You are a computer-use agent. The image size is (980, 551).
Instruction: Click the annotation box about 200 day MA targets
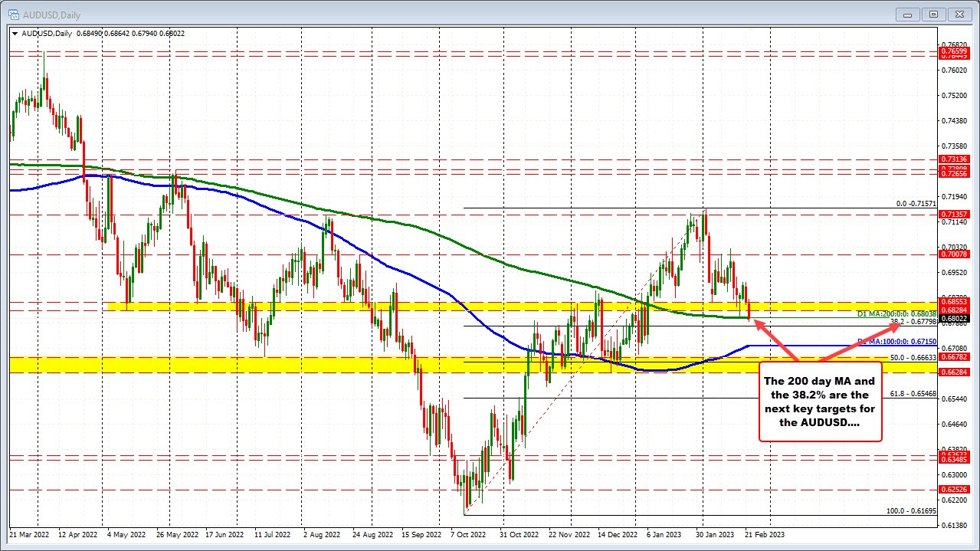820,402
